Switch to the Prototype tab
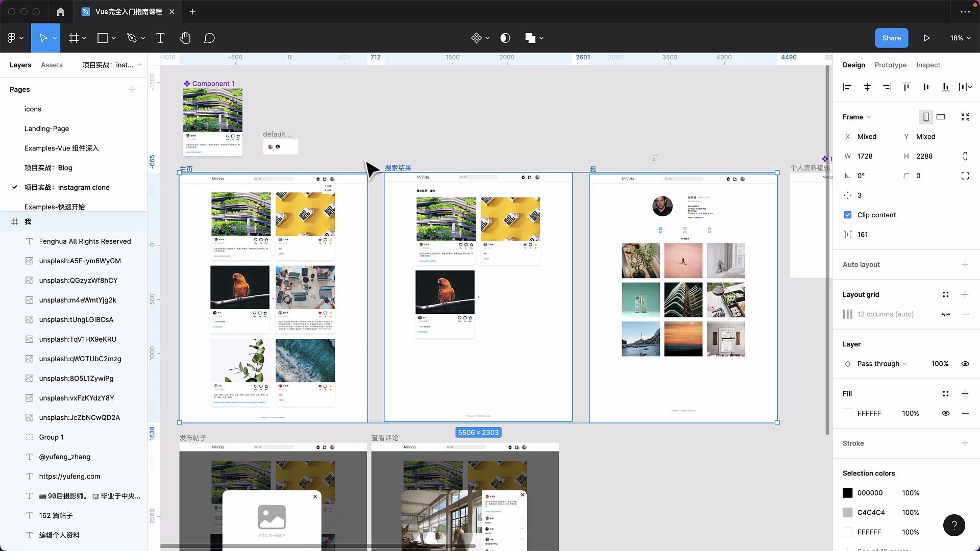The image size is (980, 551). click(x=890, y=65)
